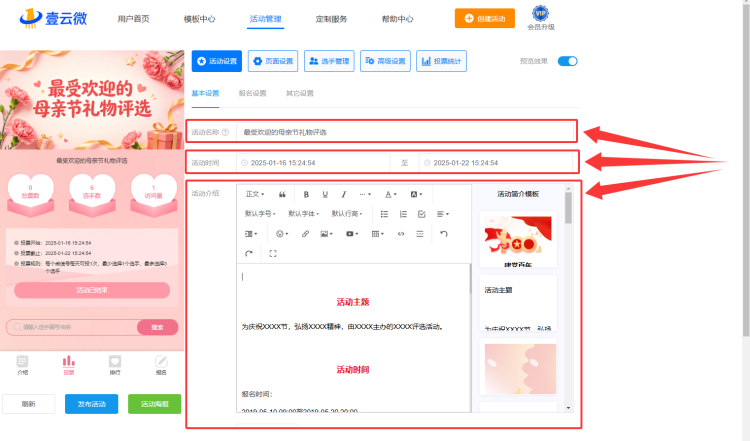Insert a to-do checklist
The height and width of the screenshot is (441, 750).
[x=421, y=214]
